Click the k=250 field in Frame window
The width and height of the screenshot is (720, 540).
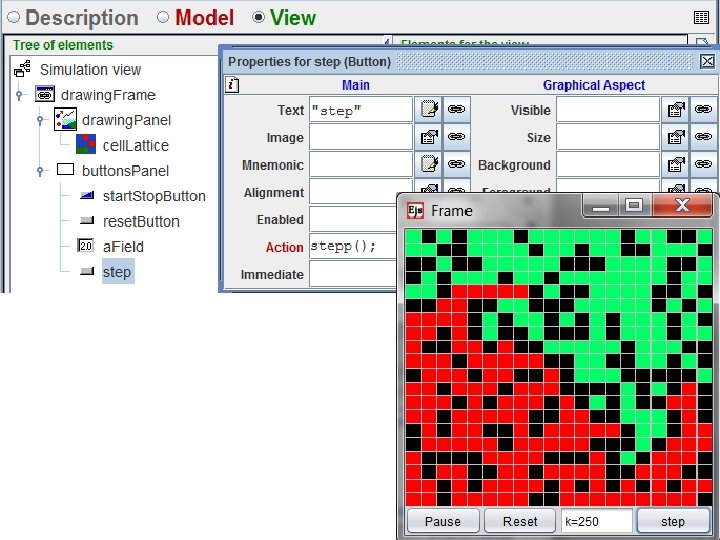(x=597, y=521)
